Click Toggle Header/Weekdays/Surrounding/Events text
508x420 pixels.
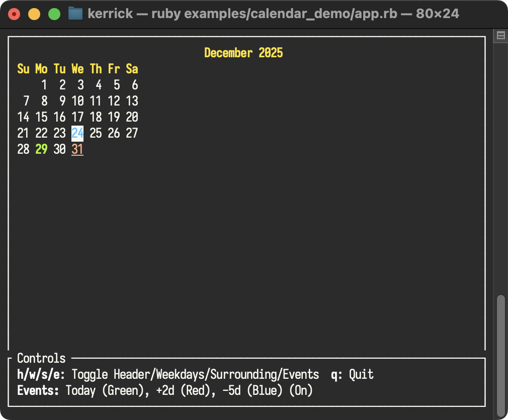click(x=195, y=374)
